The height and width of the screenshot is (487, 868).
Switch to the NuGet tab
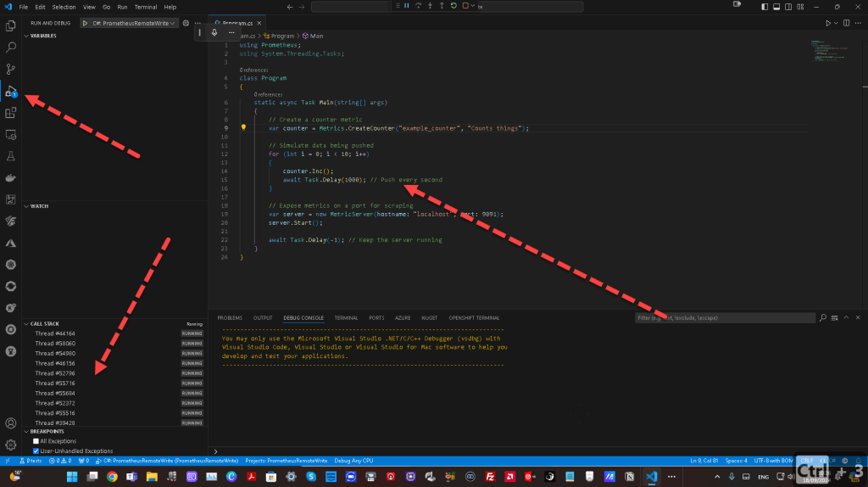coord(430,318)
